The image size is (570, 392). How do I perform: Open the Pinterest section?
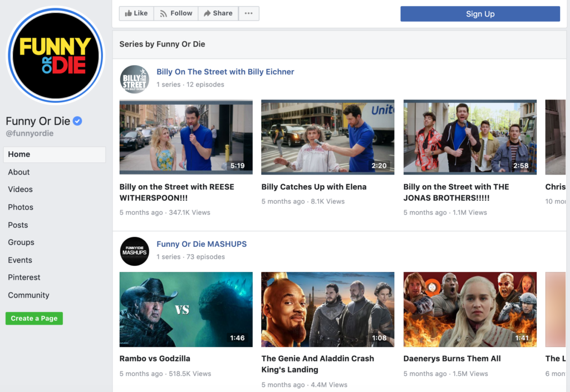coord(24,277)
